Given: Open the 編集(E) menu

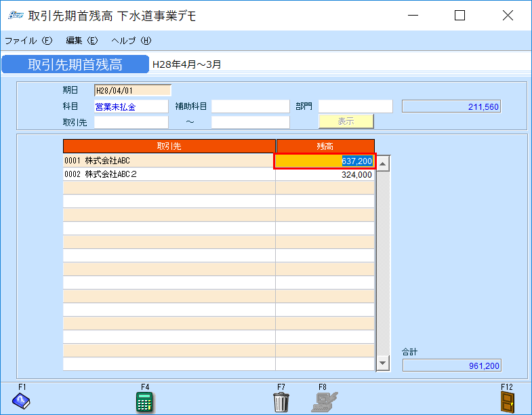Looking at the screenshot, I should pos(82,41).
